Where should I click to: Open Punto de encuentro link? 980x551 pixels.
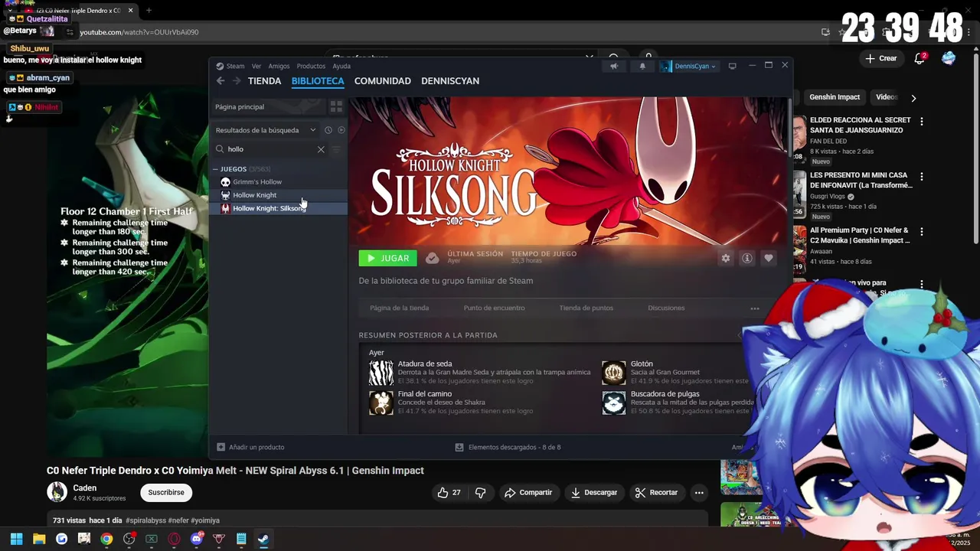(494, 308)
